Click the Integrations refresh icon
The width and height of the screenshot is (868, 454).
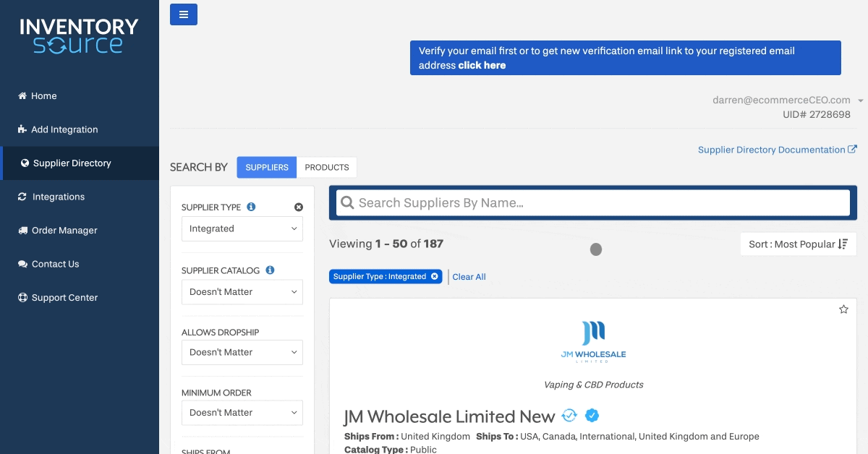coord(22,197)
